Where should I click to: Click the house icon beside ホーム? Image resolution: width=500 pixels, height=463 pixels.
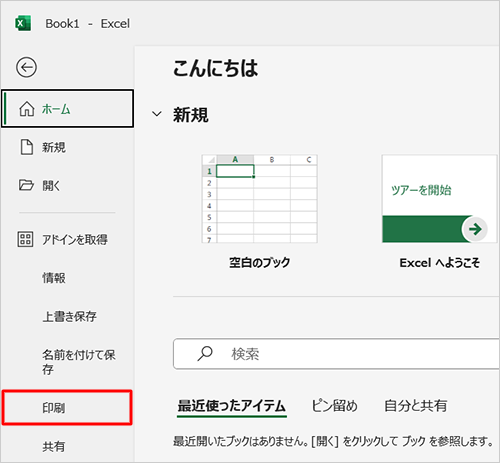click(26, 109)
